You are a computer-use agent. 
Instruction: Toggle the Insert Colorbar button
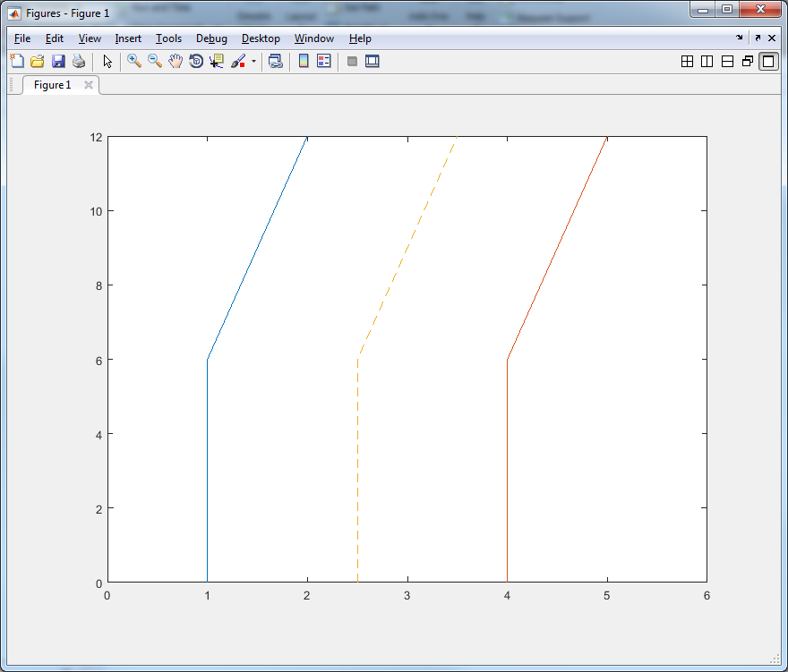coord(304,62)
